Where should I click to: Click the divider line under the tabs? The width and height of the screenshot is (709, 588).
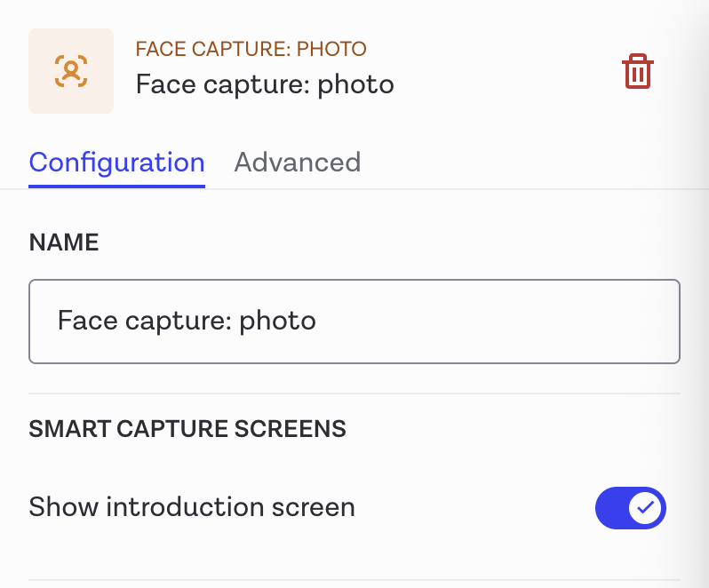click(x=444, y=189)
